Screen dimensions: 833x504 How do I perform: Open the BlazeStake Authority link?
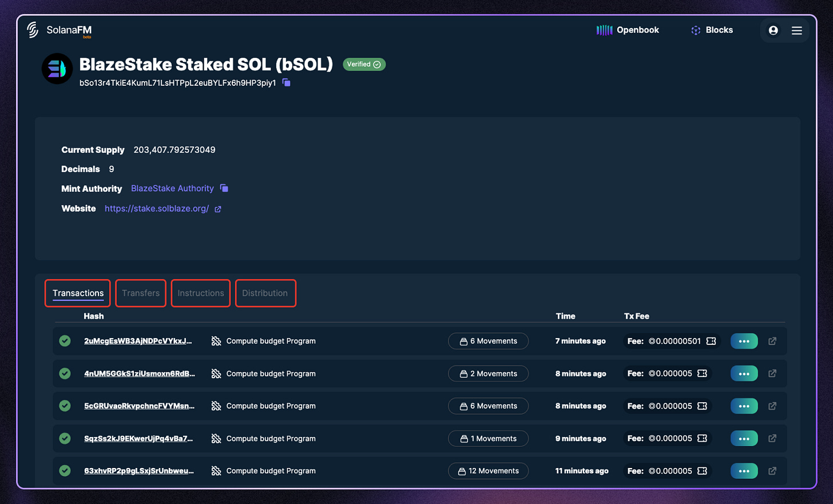(x=172, y=188)
